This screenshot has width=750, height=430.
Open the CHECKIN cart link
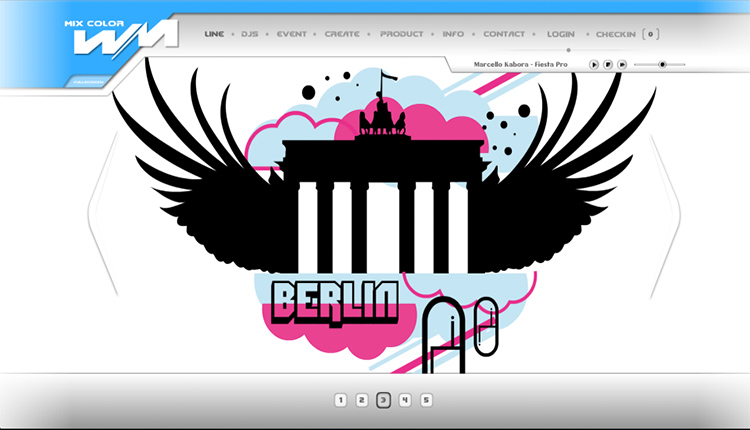(616, 34)
